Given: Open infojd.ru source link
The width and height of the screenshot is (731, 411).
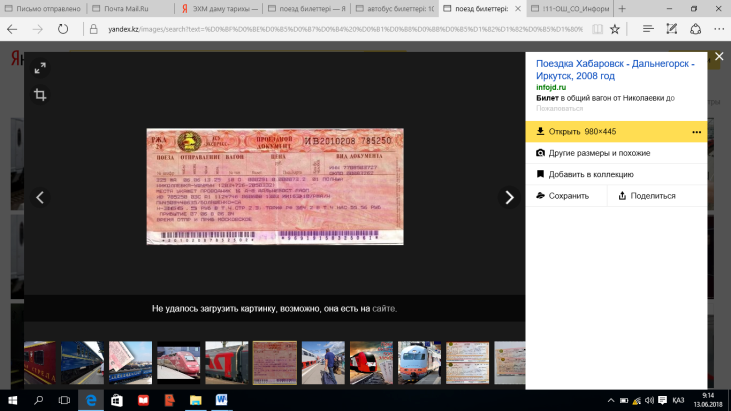Looking at the screenshot, I should (x=551, y=87).
